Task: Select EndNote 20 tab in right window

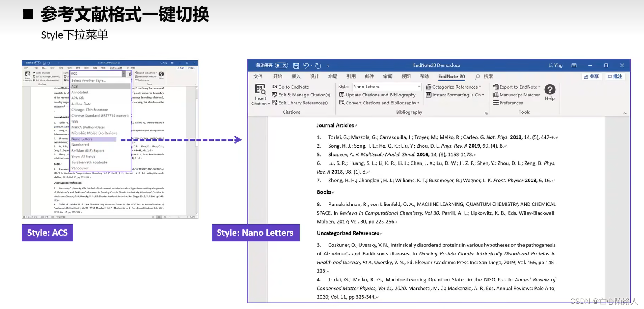Action: pos(451,77)
